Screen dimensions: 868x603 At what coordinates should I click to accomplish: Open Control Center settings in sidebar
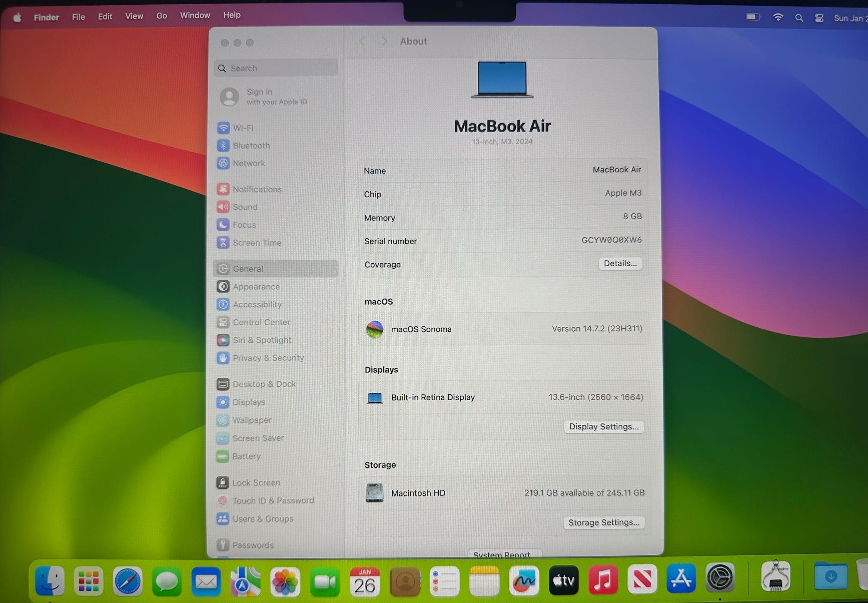[254, 322]
